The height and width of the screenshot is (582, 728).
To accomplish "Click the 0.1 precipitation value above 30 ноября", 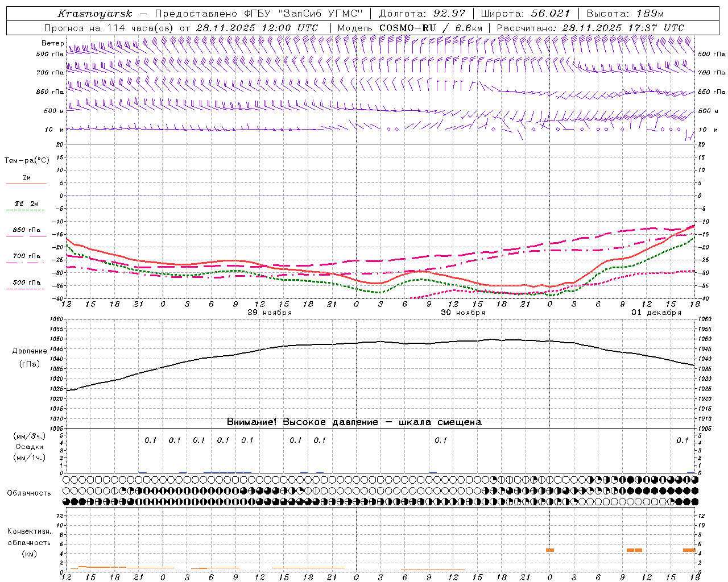I will tap(441, 440).
